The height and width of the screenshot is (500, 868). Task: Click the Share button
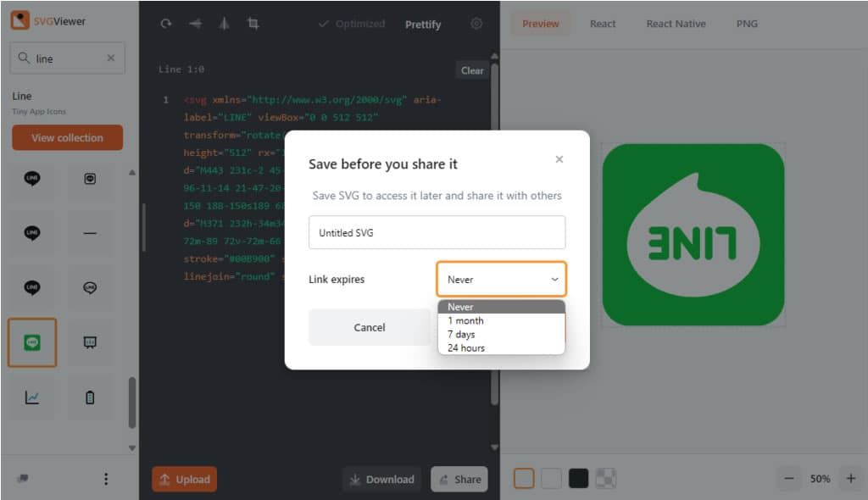(459, 479)
